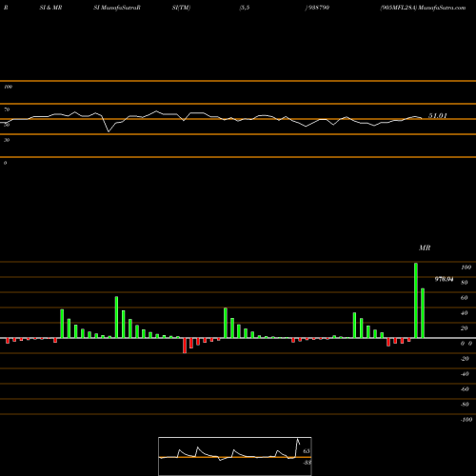The image size is (476, 476).
Task: Click the RSI panel's 100 axis label
Action: tap(8, 87)
